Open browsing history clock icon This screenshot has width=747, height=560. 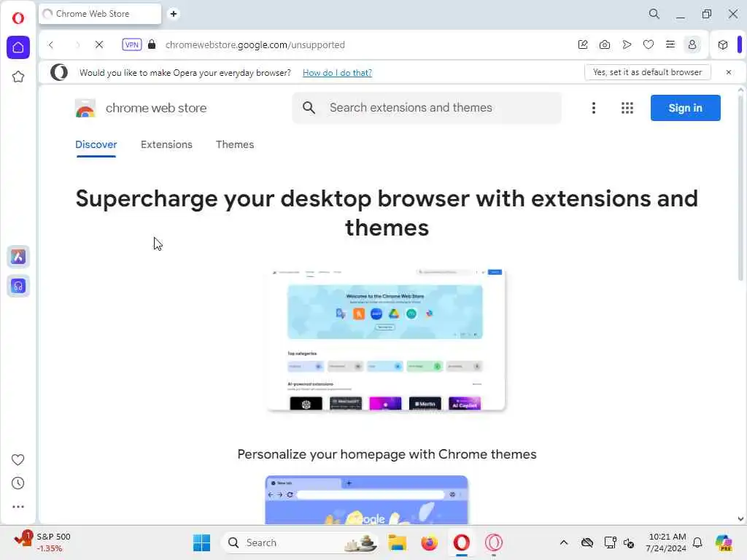pyautogui.click(x=18, y=483)
